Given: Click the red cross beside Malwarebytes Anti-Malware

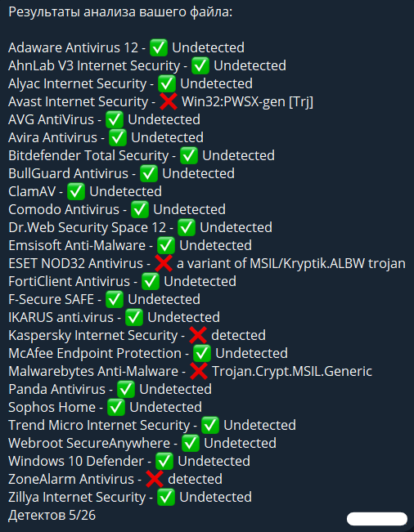Looking at the screenshot, I should [199, 371].
